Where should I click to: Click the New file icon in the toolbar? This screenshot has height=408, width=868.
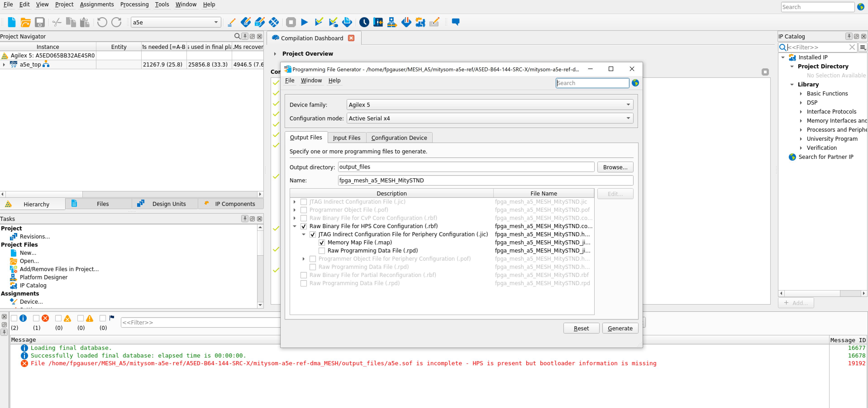coord(12,22)
